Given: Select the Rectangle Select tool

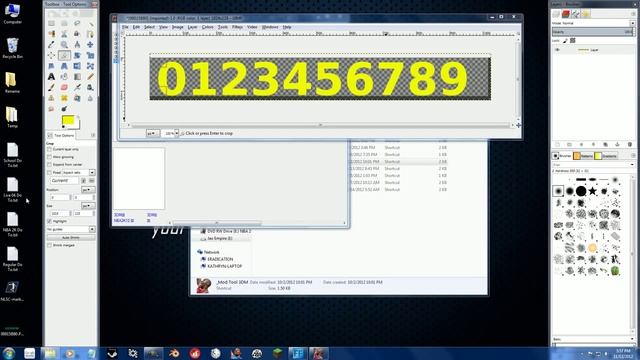Looking at the screenshot, I should [51, 23].
